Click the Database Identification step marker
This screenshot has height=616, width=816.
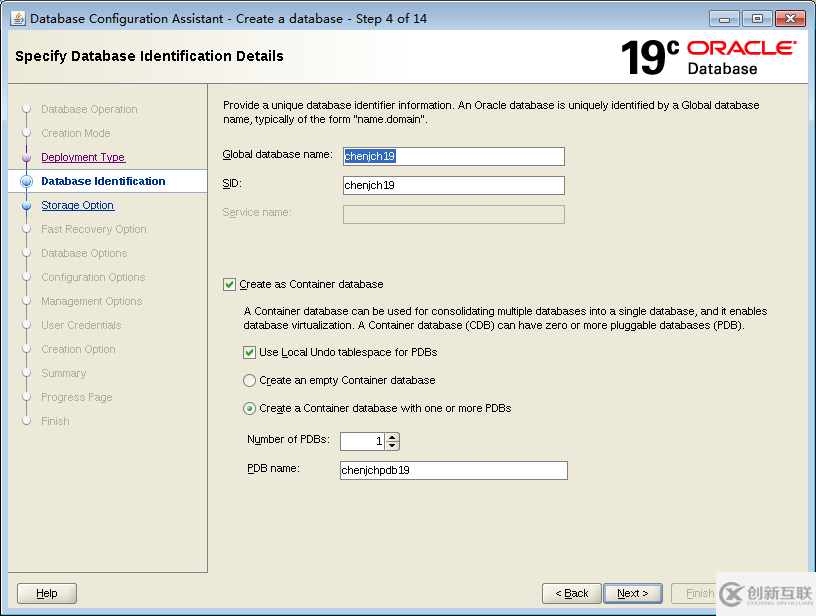pos(27,181)
